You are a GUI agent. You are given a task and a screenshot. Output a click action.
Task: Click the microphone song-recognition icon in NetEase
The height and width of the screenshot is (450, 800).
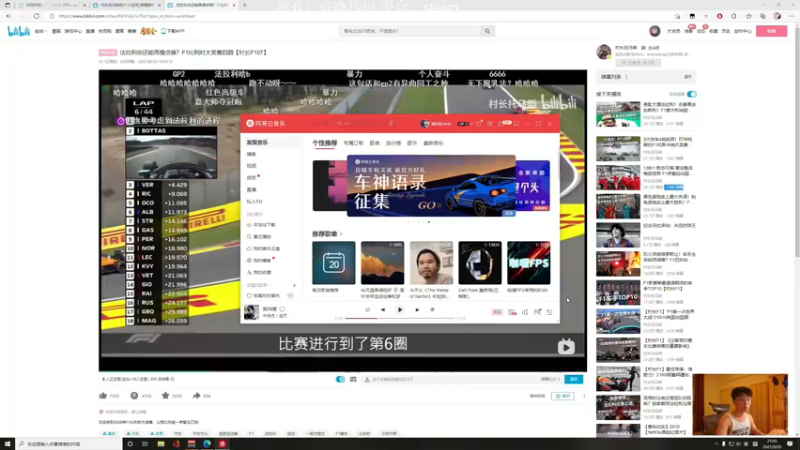point(391,123)
